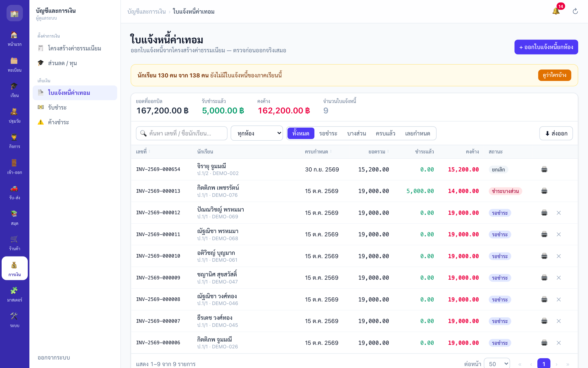Go to page 1 in pagination
The image size is (588, 368).
pyautogui.click(x=544, y=364)
